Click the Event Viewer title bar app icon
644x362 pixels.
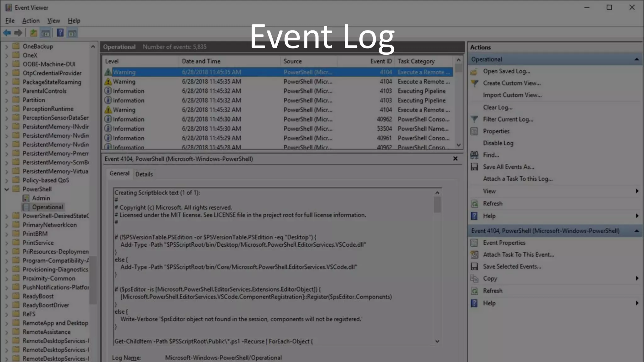tap(8, 8)
